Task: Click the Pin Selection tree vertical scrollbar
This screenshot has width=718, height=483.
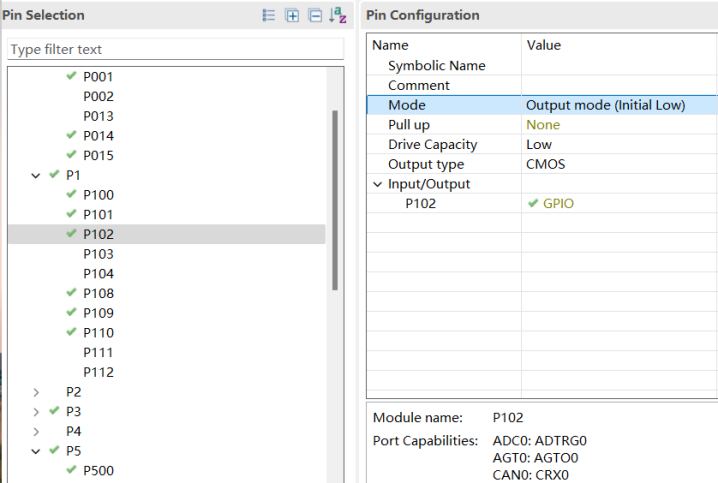Action: [335, 200]
